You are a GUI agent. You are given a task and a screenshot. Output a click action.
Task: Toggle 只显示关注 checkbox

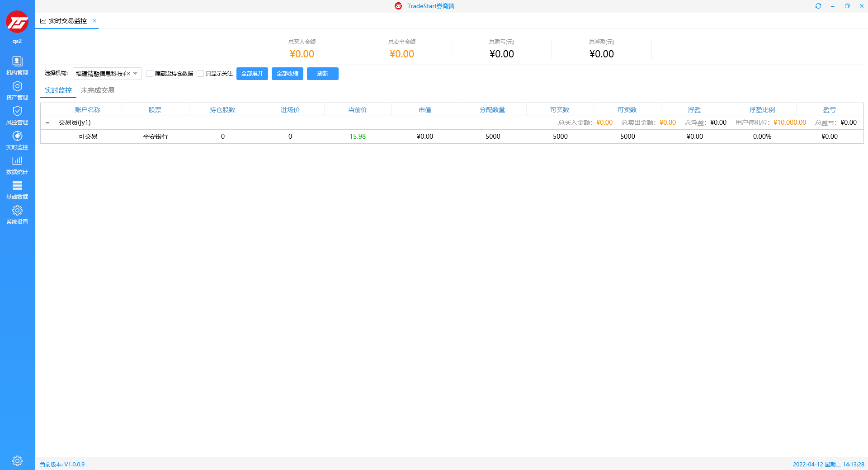200,74
